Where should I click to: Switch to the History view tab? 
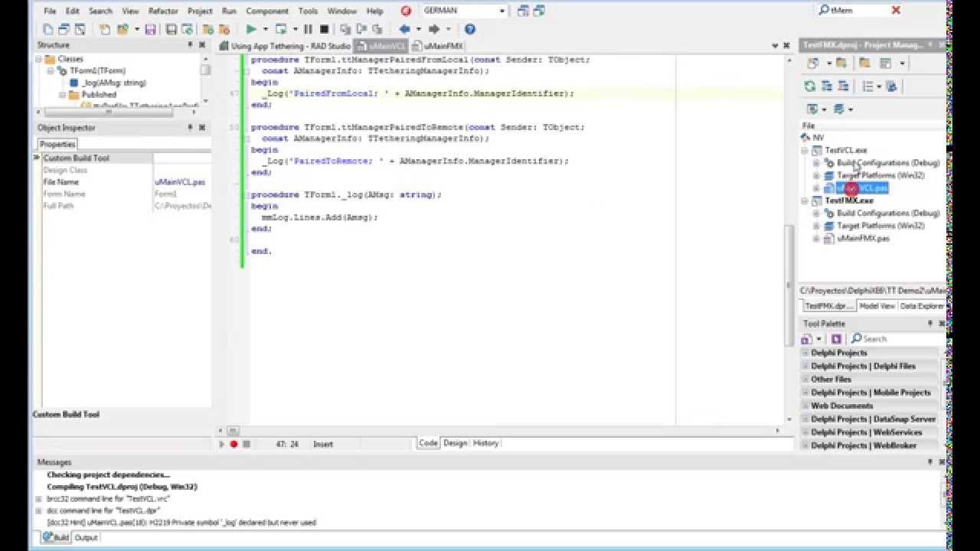pyautogui.click(x=485, y=443)
